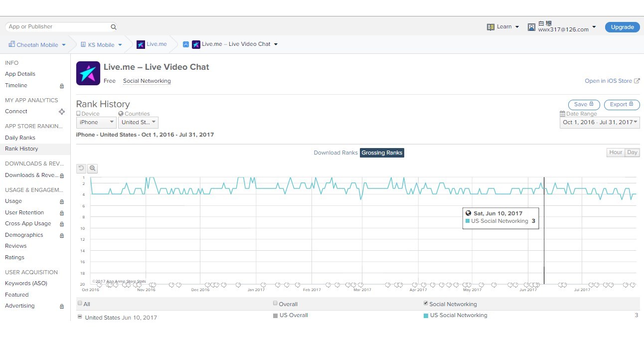Click the Upgrade button

point(622,27)
